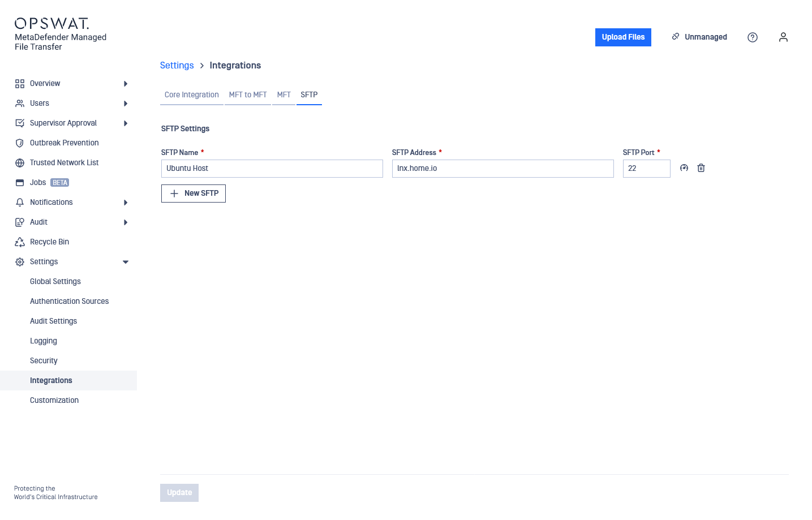
Task: Open Integrations settings item
Action: click(x=68, y=381)
